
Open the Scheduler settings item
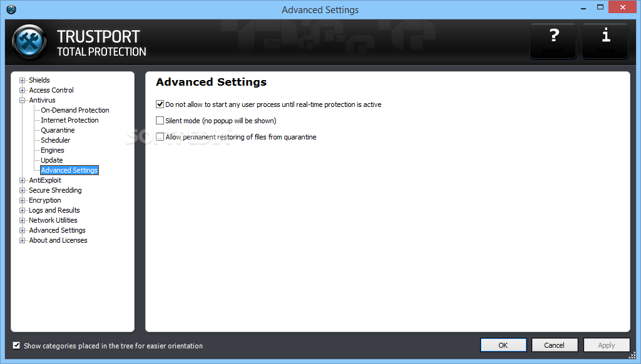[x=55, y=140]
